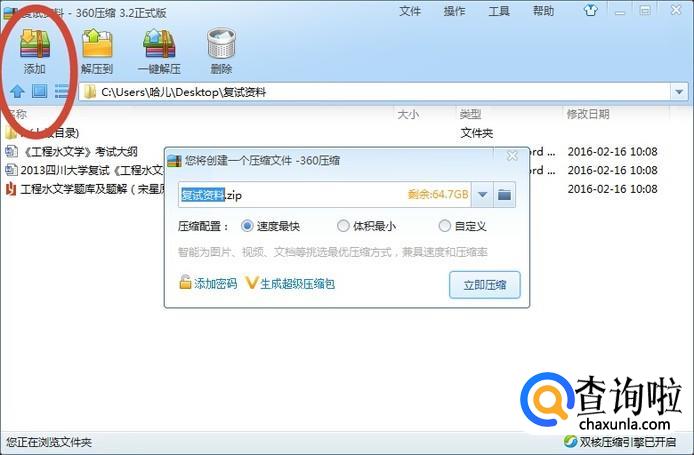The image size is (694, 455).
Task: Select file 《工程水文学》考试大纲
Action: (x=79, y=152)
